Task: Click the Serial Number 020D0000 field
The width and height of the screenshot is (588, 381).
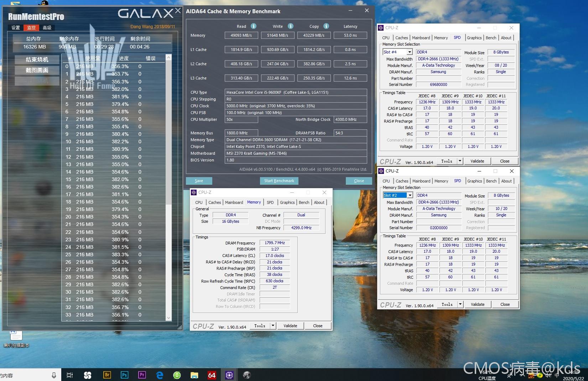Action: click(439, 228)
